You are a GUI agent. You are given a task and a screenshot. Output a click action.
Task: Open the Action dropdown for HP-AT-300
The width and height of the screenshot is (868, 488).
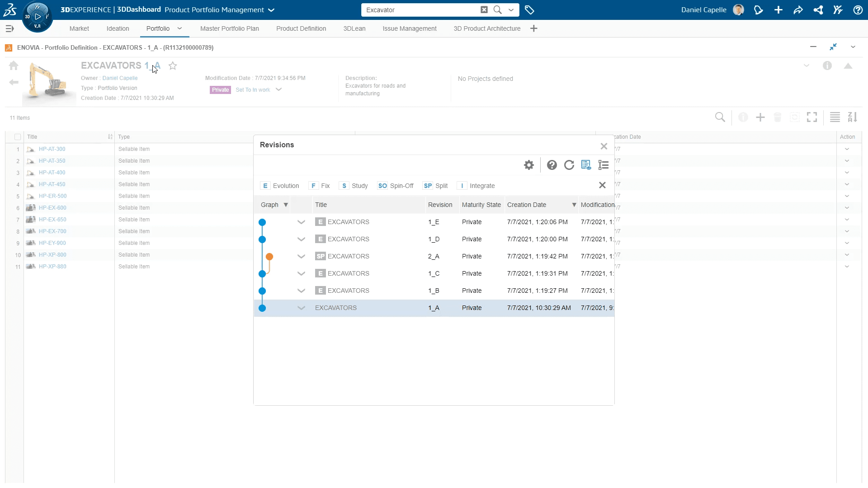coord(847,149)
